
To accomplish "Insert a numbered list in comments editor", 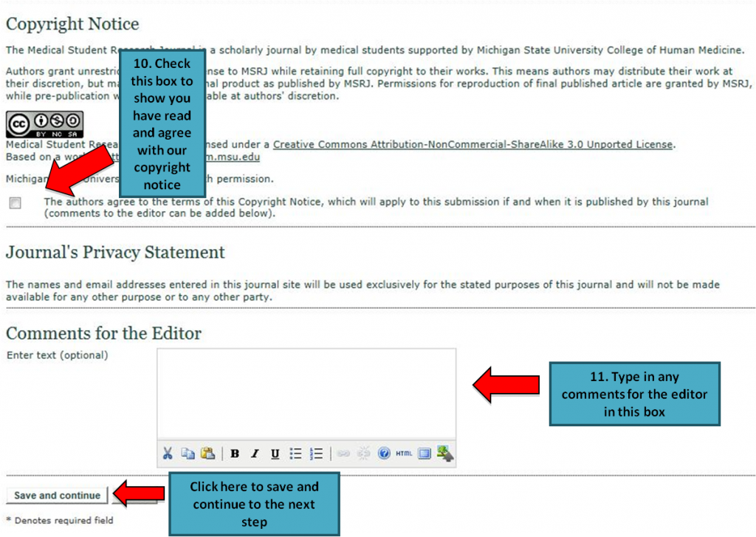I will (x=316, y=454).
